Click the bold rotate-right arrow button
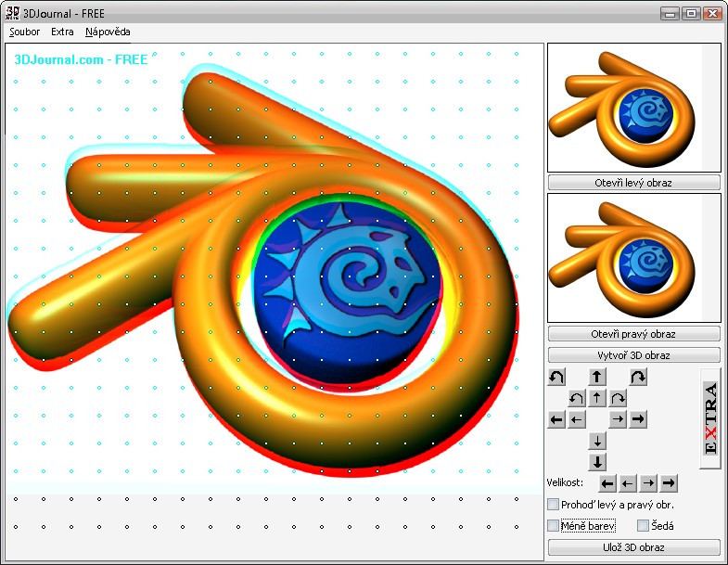Viewport: 728px width, 565px height. coord(638,377)
